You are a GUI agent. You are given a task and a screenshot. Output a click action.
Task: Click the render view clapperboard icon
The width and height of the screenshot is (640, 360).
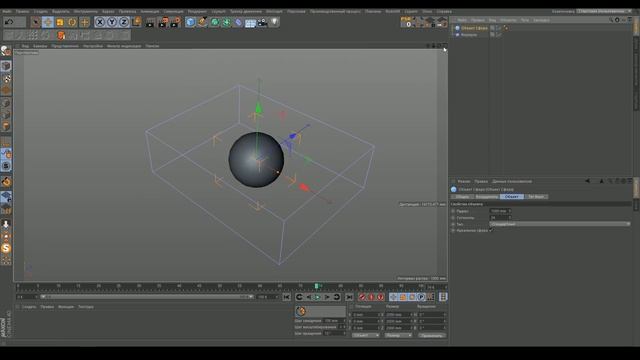pos(150,22)
